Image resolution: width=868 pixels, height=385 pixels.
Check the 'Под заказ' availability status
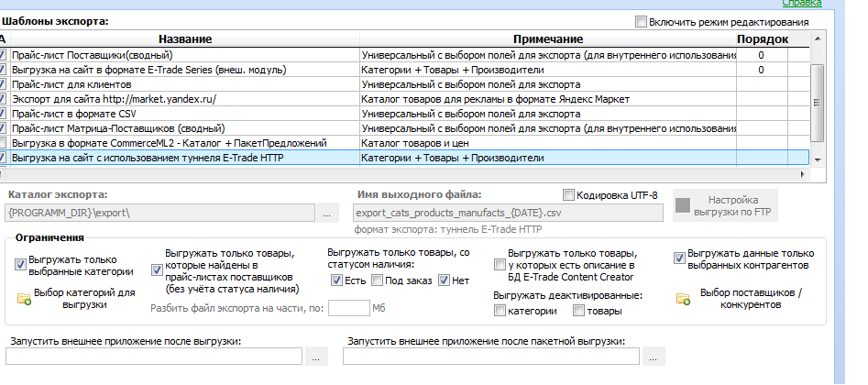coord(377,280)
